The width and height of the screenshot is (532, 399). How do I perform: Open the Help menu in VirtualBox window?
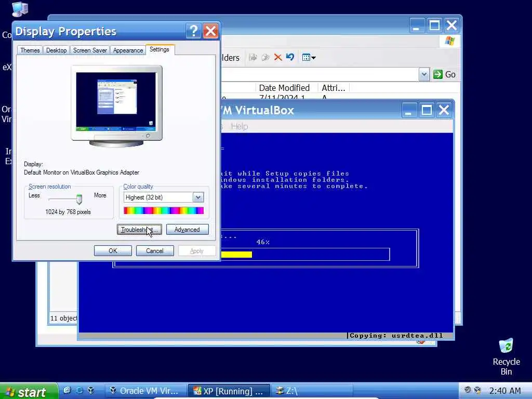[x=239, y=127]
